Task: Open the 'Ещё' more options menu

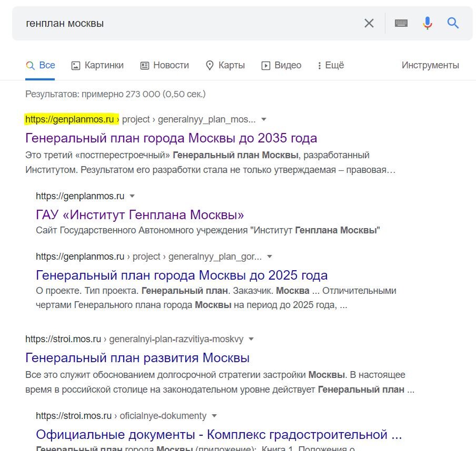Action: tap(331, 65)
